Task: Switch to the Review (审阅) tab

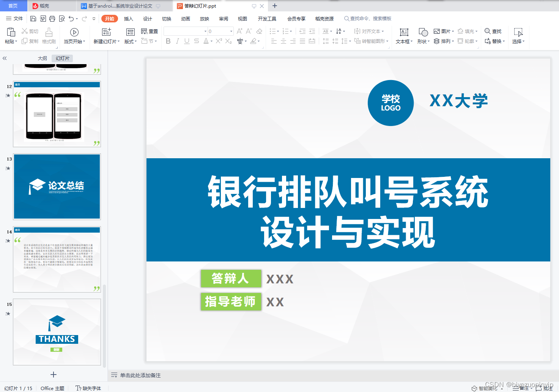Action: (x=224, y=19)
